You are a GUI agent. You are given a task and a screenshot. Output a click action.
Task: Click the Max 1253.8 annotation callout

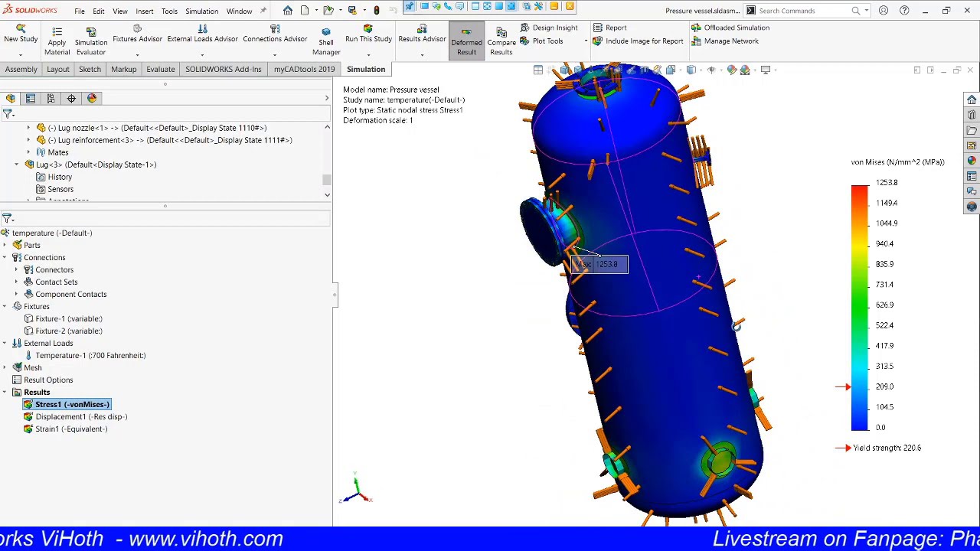tap(599, 264)
